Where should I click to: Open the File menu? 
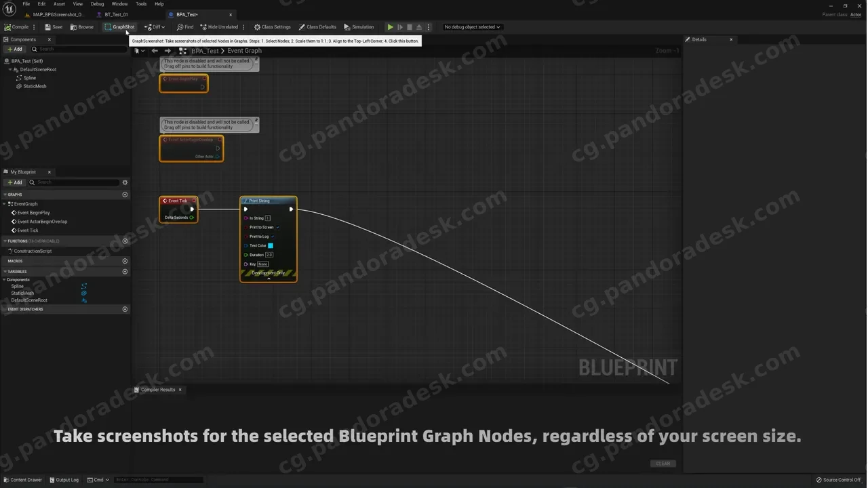pos(26,4)
